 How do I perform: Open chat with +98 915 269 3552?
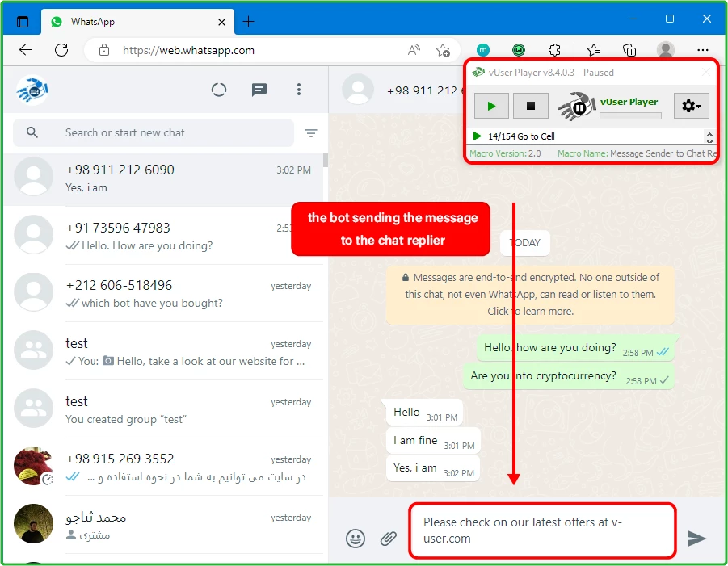[x=163, y=467]
